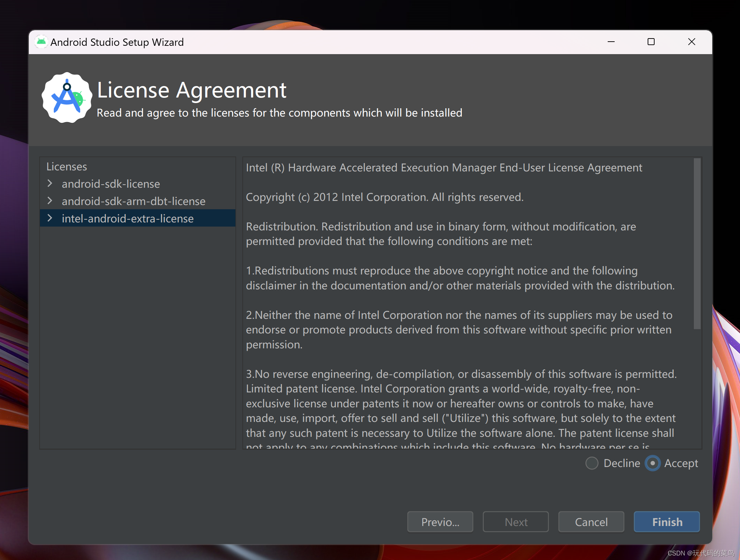The width and height of the screenshot is (740, 560).
Task: Go back with the Previous button
Action: point(440,522)
